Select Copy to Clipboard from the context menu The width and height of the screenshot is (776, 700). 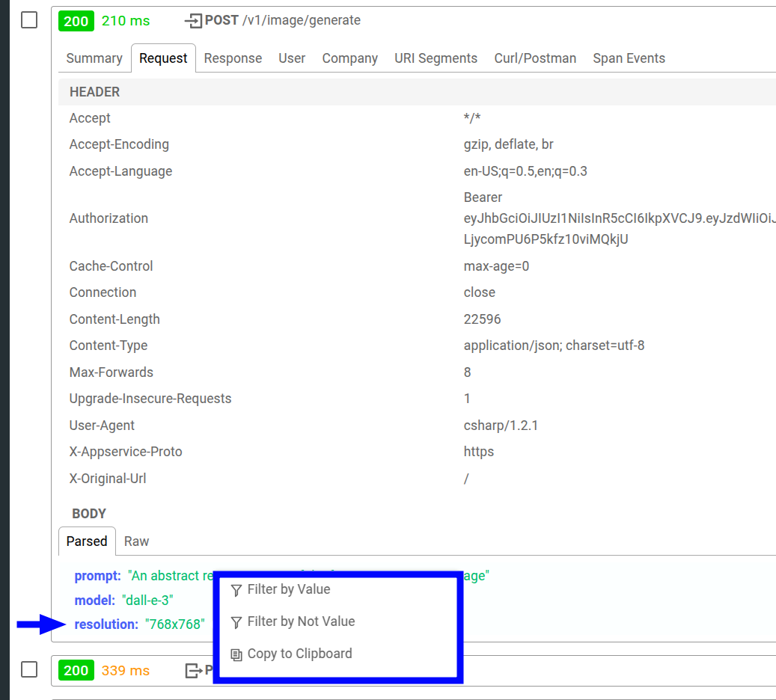click(298, 654)
